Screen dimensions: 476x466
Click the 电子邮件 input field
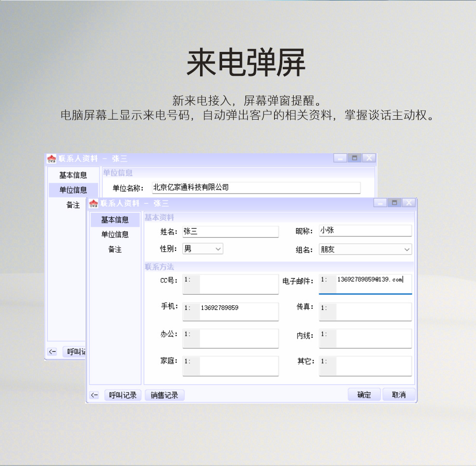365,284
